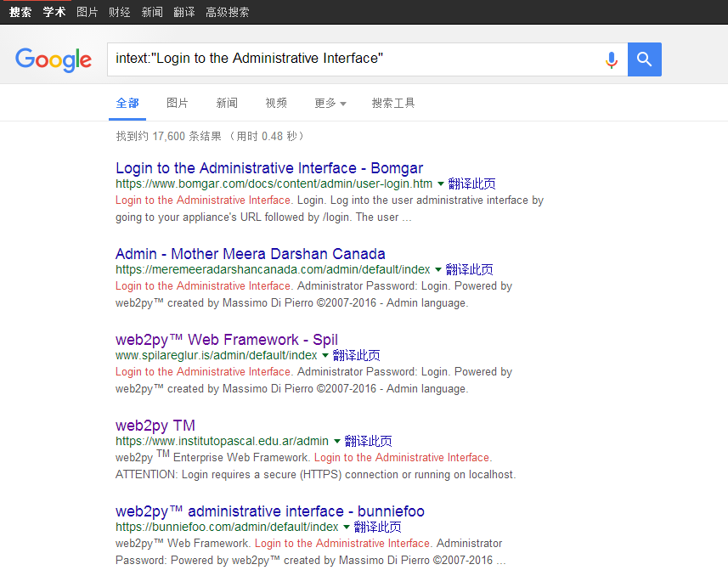Open result 'Admin - Mother Meera Darshan Canada'
728x587 pixels.
coord(251,254)
